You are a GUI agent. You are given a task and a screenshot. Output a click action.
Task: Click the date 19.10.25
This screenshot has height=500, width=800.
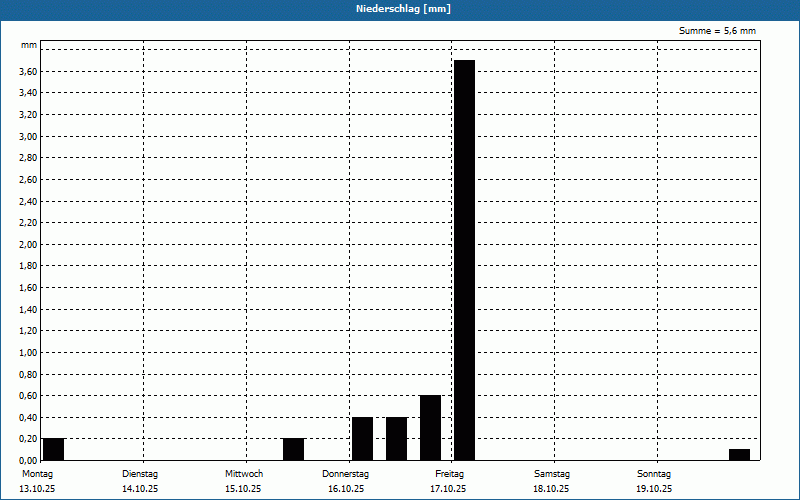654,489
